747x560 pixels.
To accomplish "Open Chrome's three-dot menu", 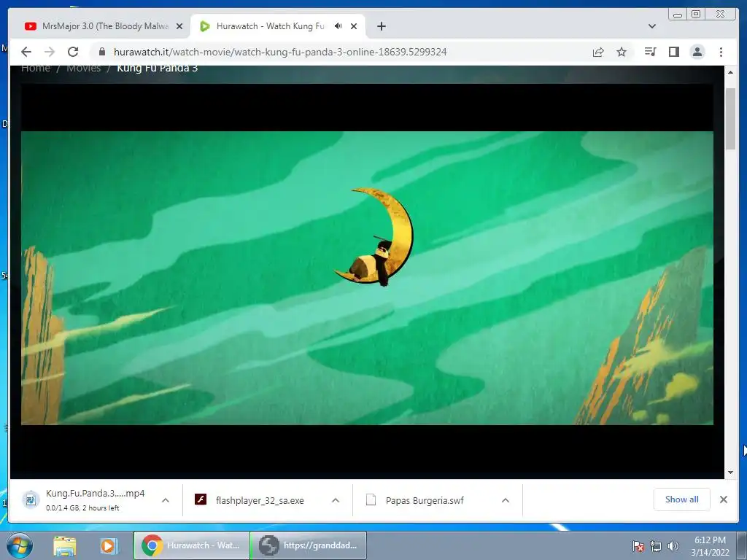I will tap(721, 52).
